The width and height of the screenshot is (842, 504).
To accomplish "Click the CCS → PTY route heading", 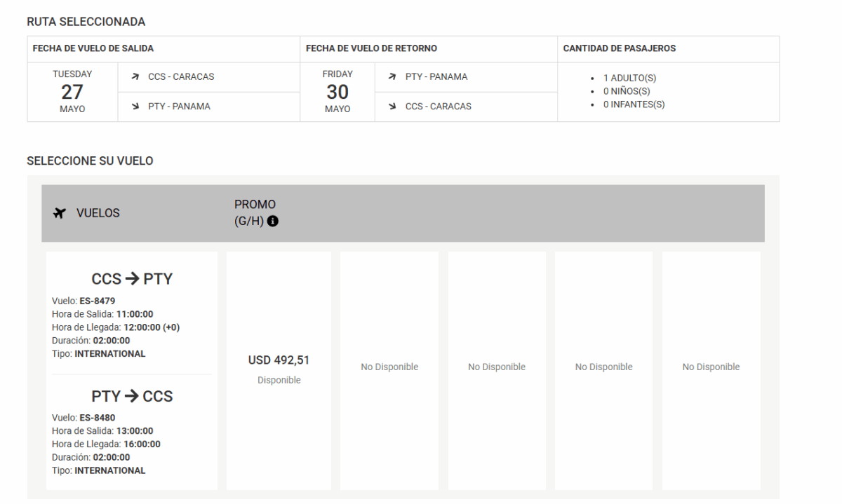I will coord(132,280).
